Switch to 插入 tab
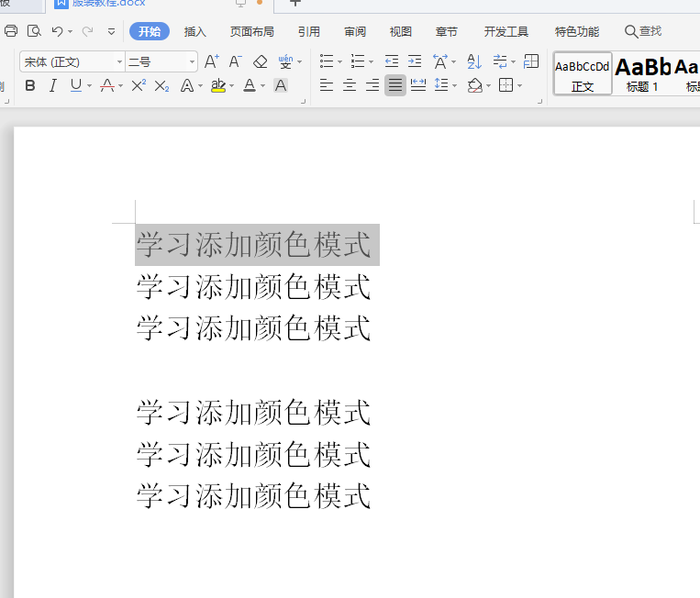The height and width of the screenshot is (598, 700). (x=195, y=32)
